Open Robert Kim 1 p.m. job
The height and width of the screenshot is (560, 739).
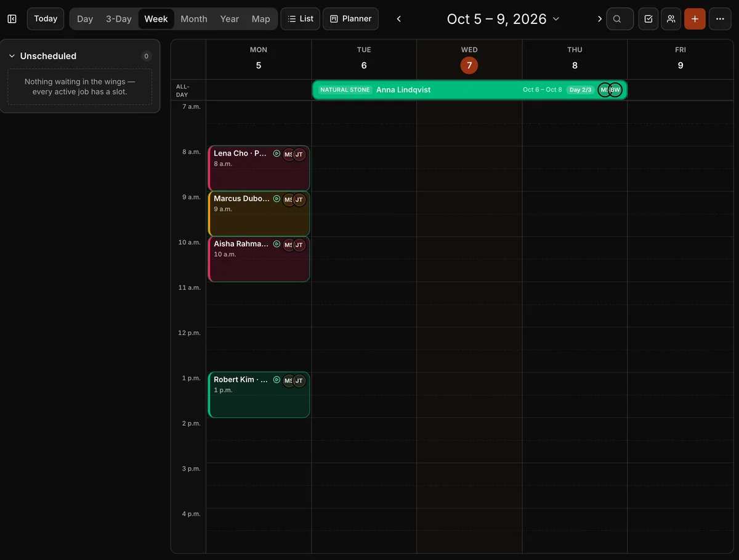[259, 394]
